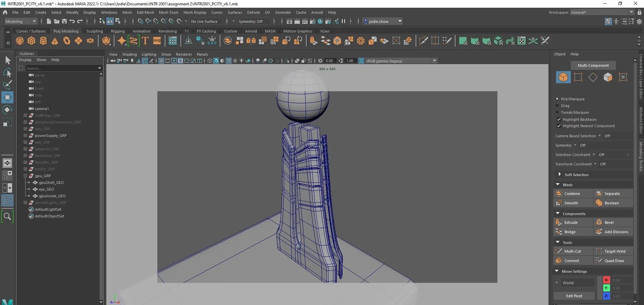644x305 pixels.
Task: Toggle Multi-Component selection mode
Action: [x=593, y=65]
